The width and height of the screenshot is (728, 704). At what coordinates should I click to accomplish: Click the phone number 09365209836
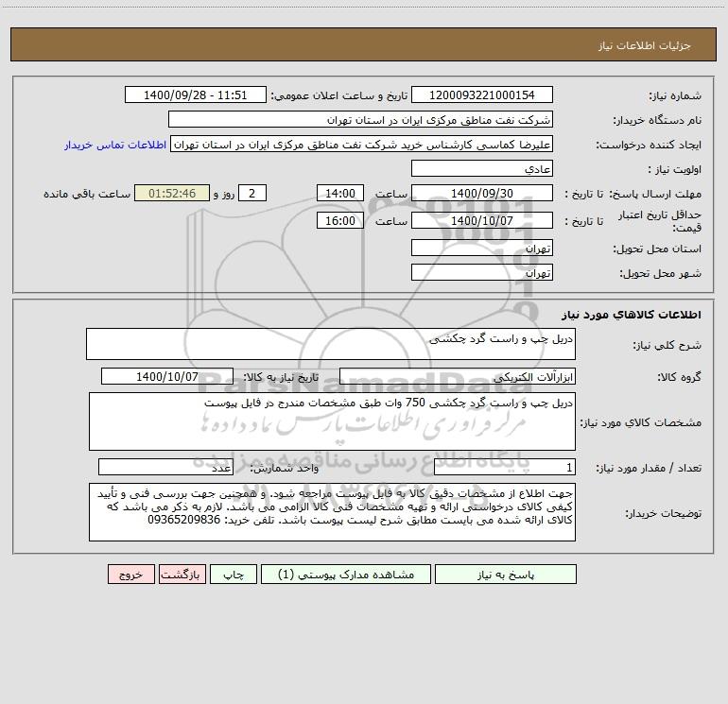(x=183, y=520)
